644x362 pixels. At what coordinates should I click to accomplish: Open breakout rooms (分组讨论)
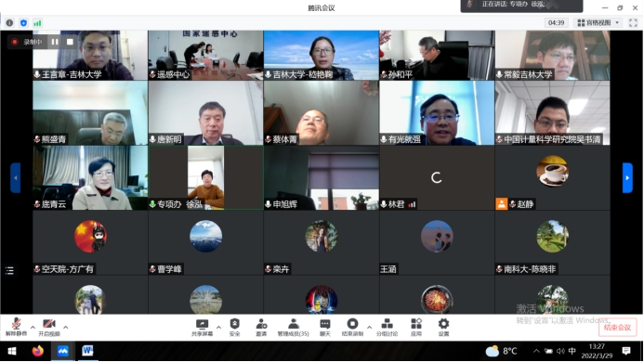click(387, 328)
